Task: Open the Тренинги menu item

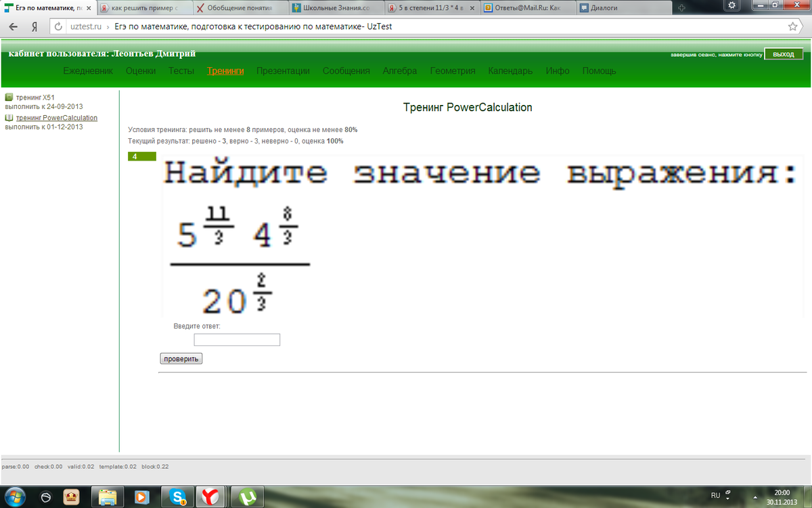Action: [x=225, y=71]
